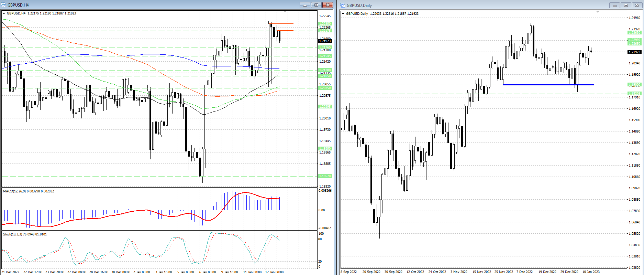This screenshot has width=644, height=275.
Task: Click the MACD(12,26,9) indicator label
Action: coord(28,191)
